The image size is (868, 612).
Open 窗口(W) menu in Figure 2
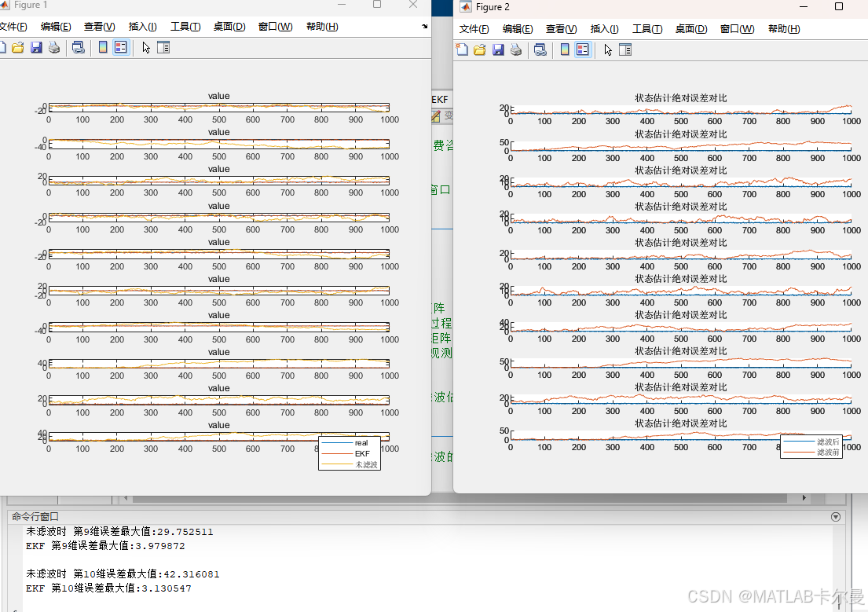click(738, 29)
